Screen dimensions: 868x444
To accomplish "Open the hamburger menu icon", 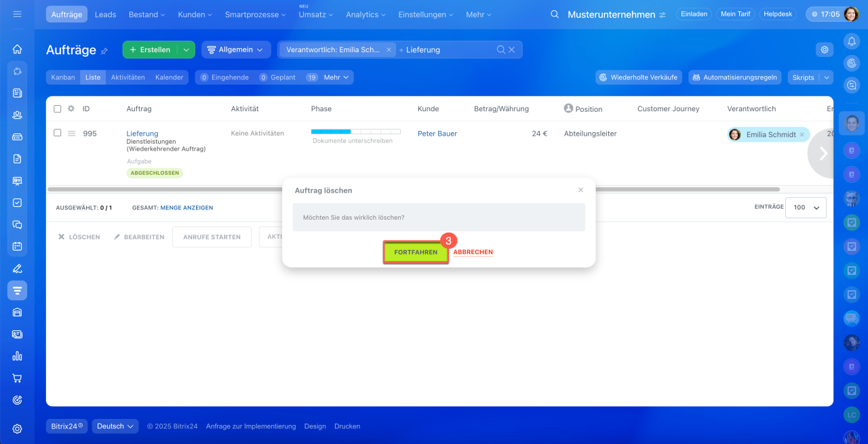I will (18, 14).
